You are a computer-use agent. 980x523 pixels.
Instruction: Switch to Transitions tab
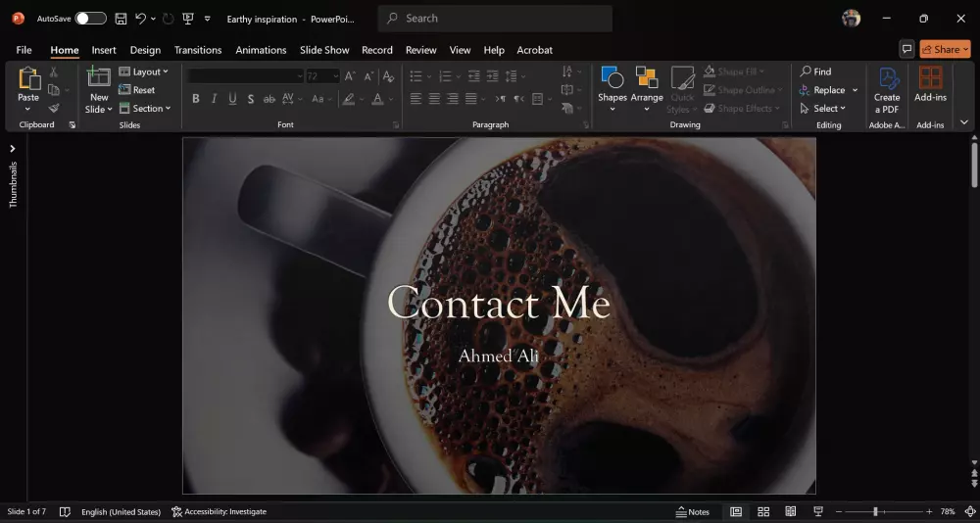(x=198, y=50)
